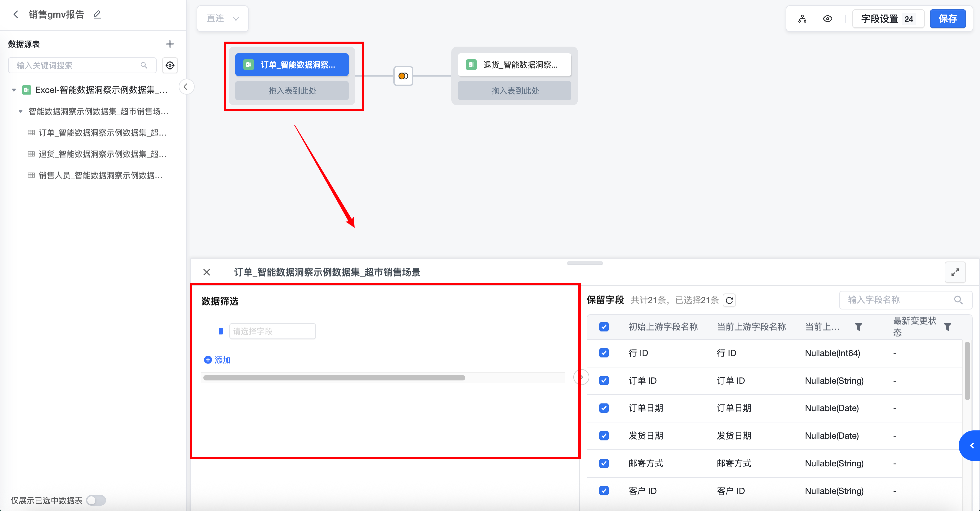Image resolution: width=980 pixels, height=511 pixels.
Task: Click the edit pencil icon beside 销售gmv报告
Action: [x=97, y=14]
